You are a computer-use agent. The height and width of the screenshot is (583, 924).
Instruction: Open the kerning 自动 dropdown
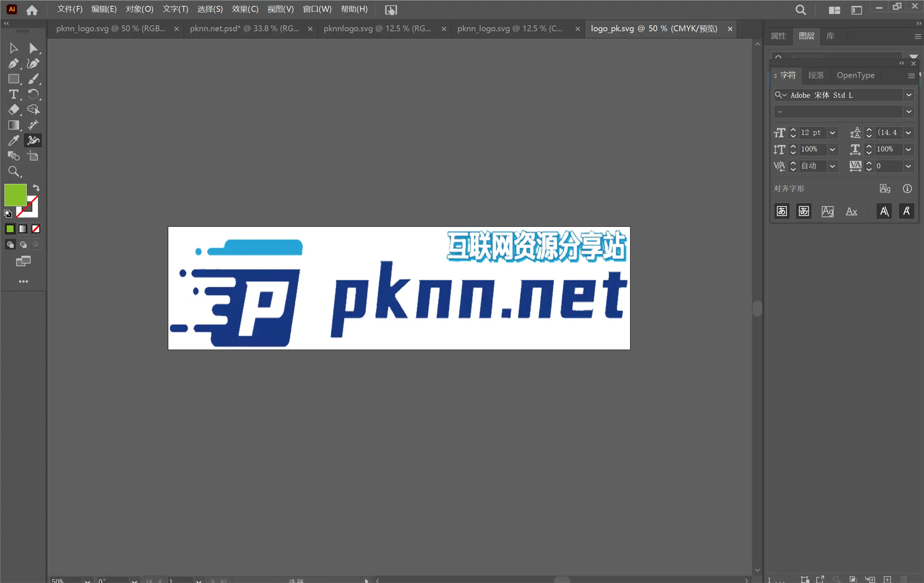click(832, 166)
